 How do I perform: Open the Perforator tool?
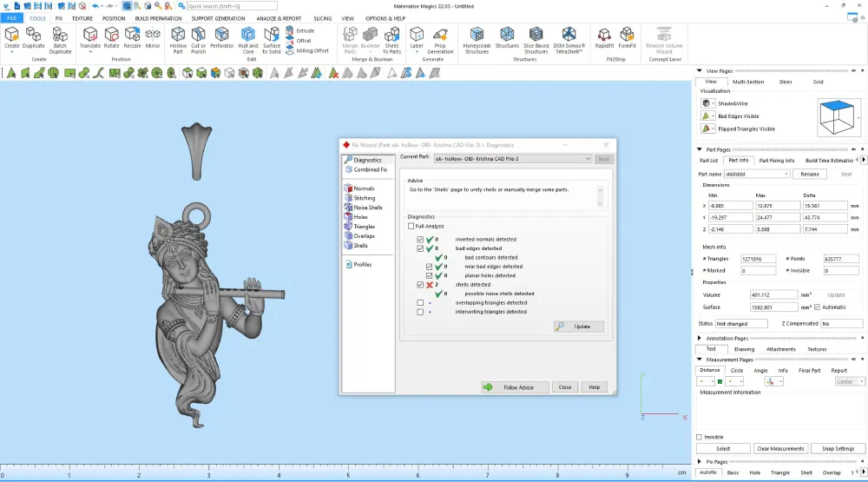(x=221, y=38)
